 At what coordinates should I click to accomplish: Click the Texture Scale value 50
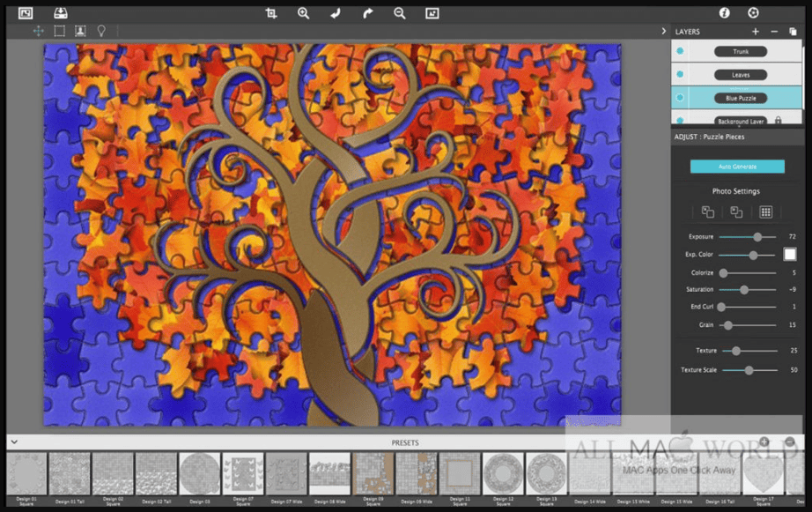794,370
